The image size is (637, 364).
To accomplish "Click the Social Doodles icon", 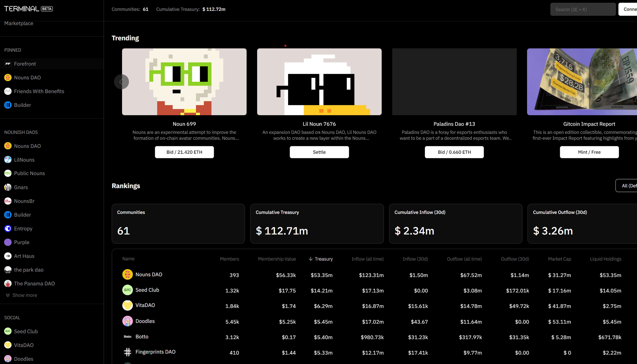I will [x=8, y=359].
